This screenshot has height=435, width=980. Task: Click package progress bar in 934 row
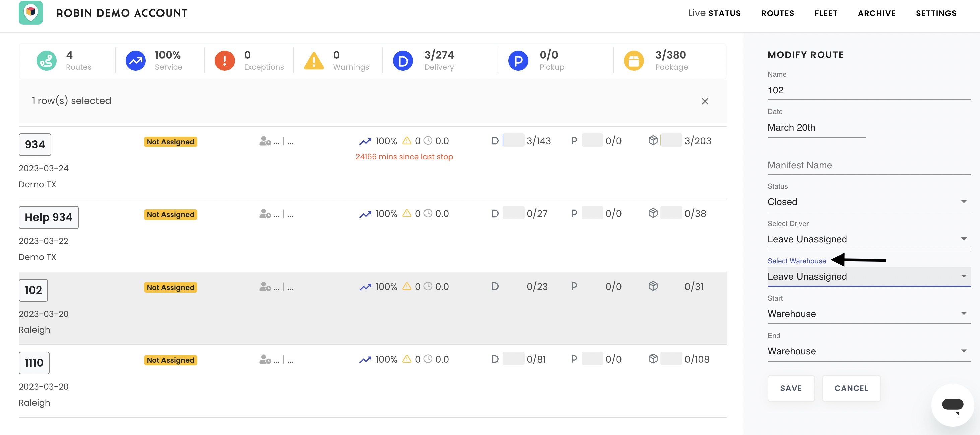click(671, 140)
